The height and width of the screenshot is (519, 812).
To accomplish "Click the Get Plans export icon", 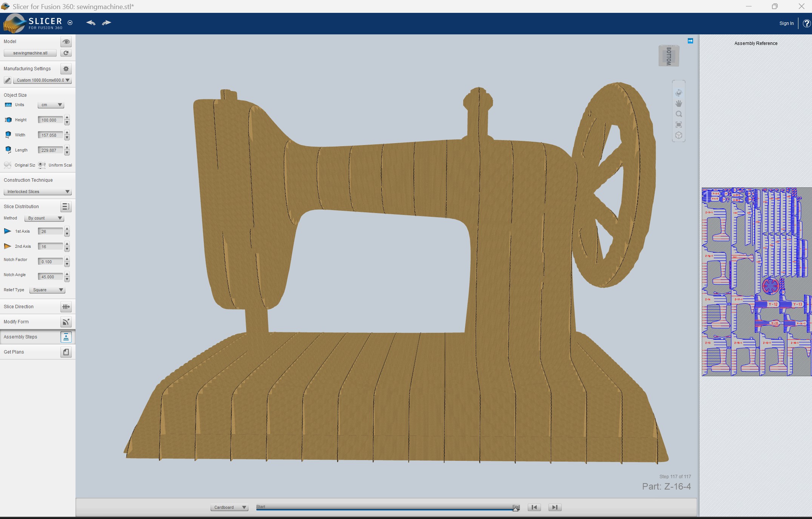I will (66, 352).
